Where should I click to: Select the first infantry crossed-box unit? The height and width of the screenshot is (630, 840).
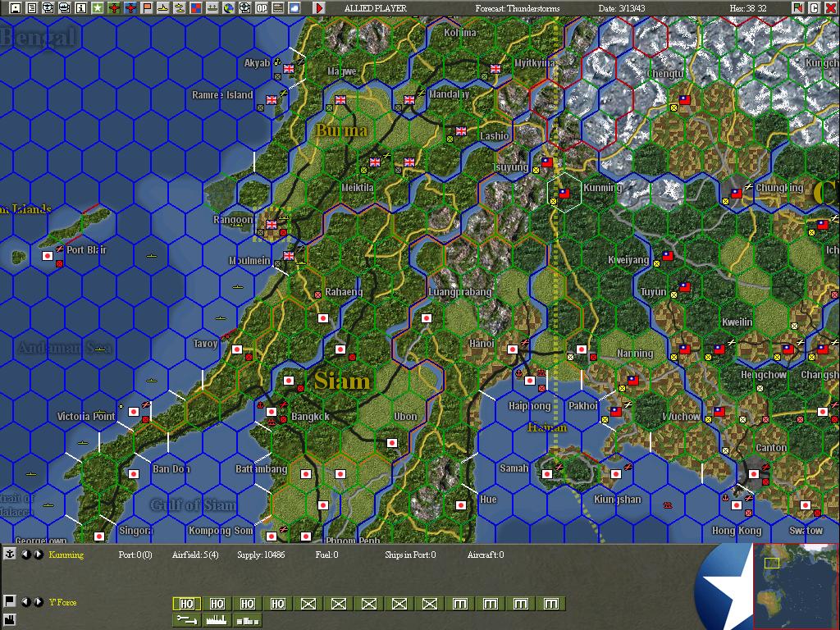[308, 604]
